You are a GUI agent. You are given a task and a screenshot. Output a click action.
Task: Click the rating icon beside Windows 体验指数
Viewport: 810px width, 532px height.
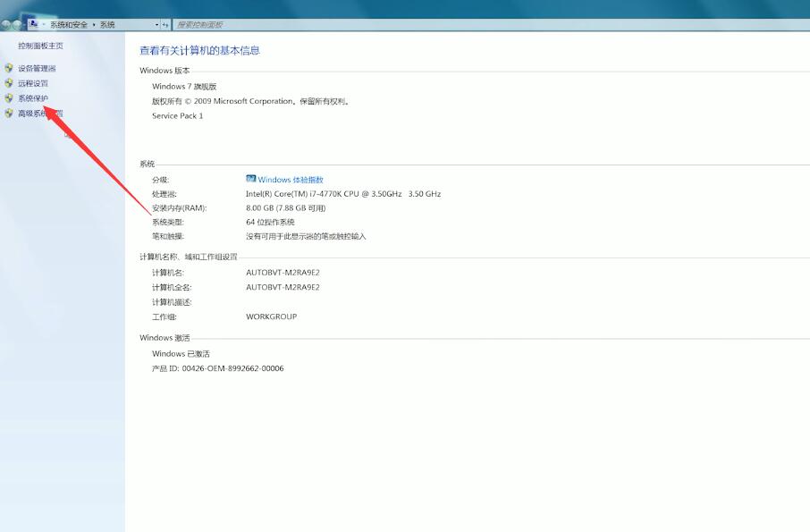(251, 179)
